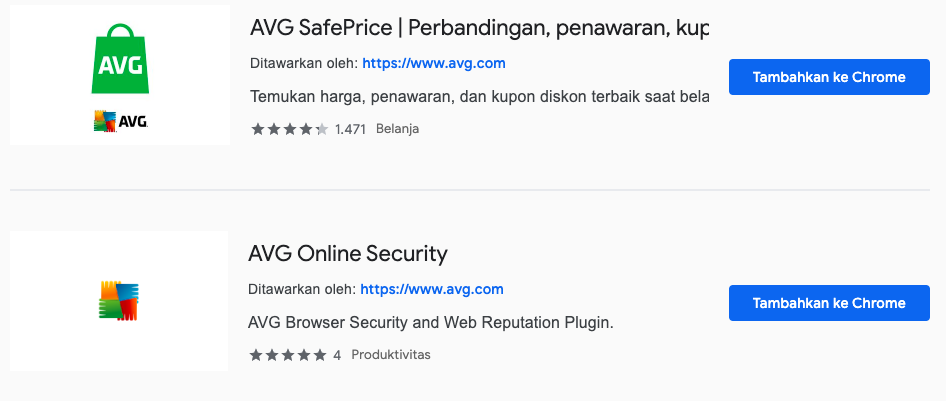Click the last star of AVG Online Security rating
The image size is (946, 401).
click(x=320, y=355)
